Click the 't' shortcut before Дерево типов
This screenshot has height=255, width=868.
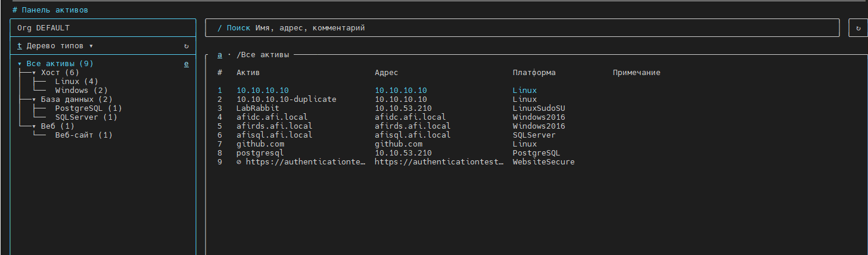[20, 46]
